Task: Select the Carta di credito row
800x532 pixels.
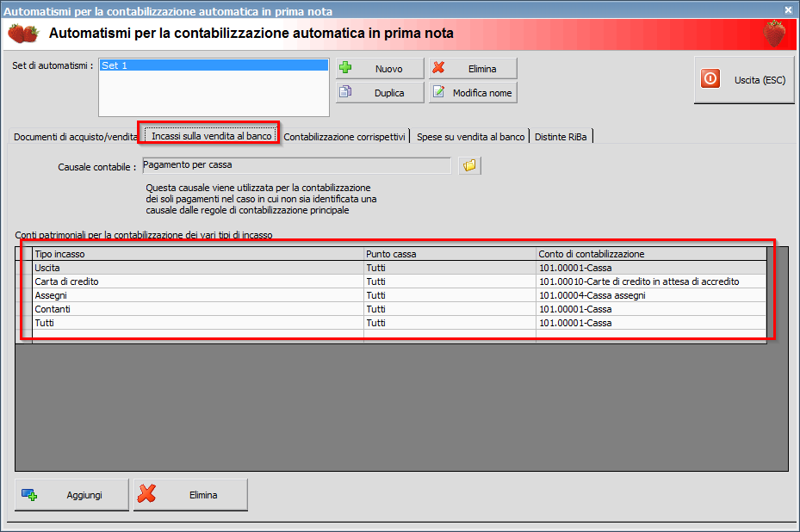Action: coord(198,281)
